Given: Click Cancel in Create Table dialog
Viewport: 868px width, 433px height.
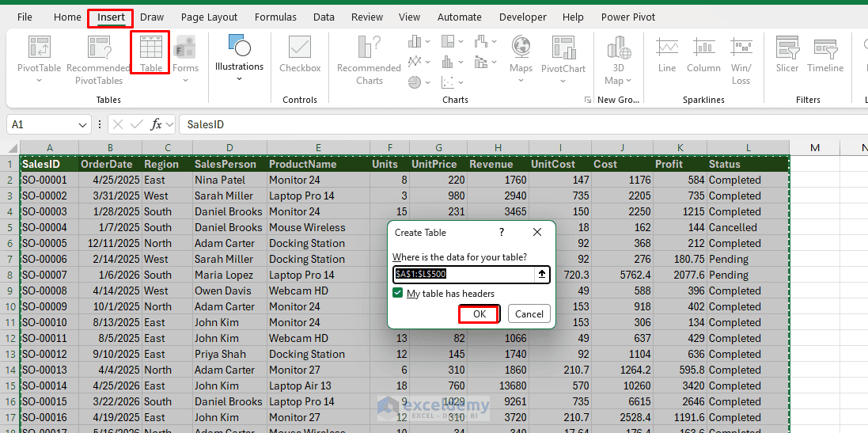Looking at the screenshot, I should click(529, 314).
